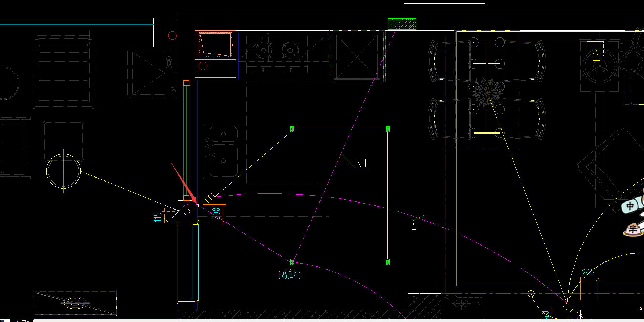This screenshot has height=322, width=644.
Task: Select the rounded square stool symbol
Action: point(63,141)
